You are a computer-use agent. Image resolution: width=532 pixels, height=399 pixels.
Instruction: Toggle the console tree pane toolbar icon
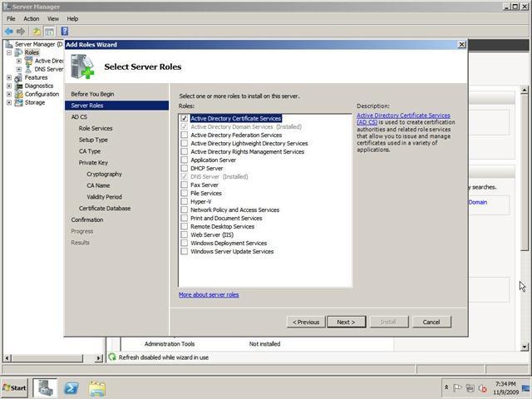[x=50, y=32]
